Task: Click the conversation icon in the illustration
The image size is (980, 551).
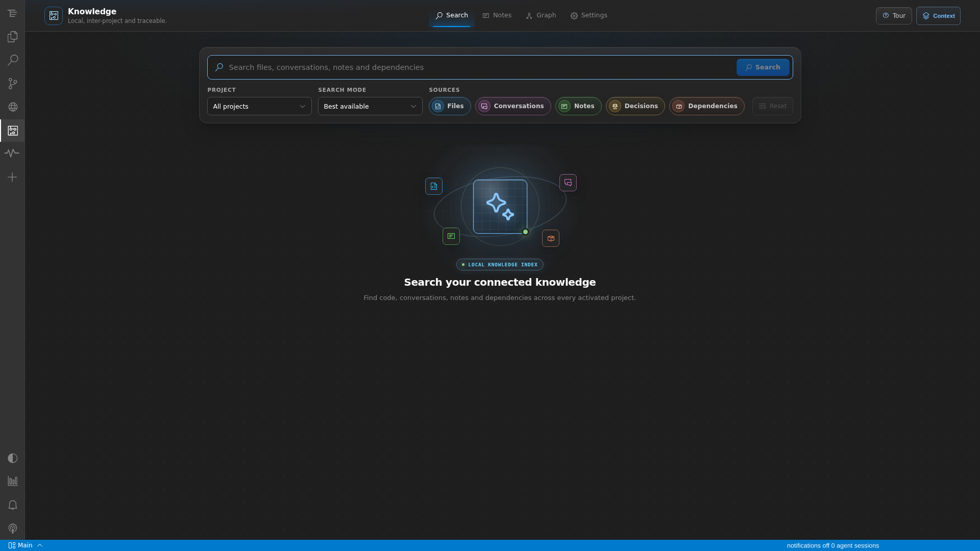Action: (568, 183)
